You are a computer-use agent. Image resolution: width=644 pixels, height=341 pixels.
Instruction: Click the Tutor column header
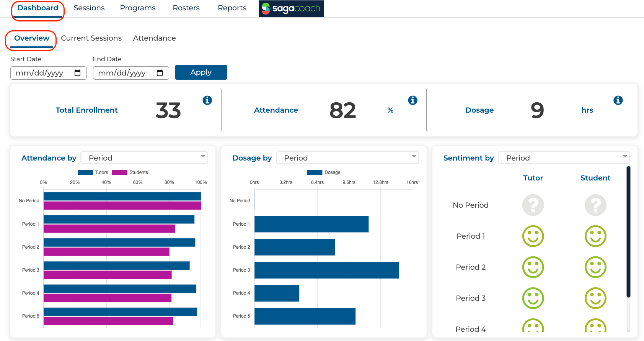pyautogui.click(x=533, y=178)
